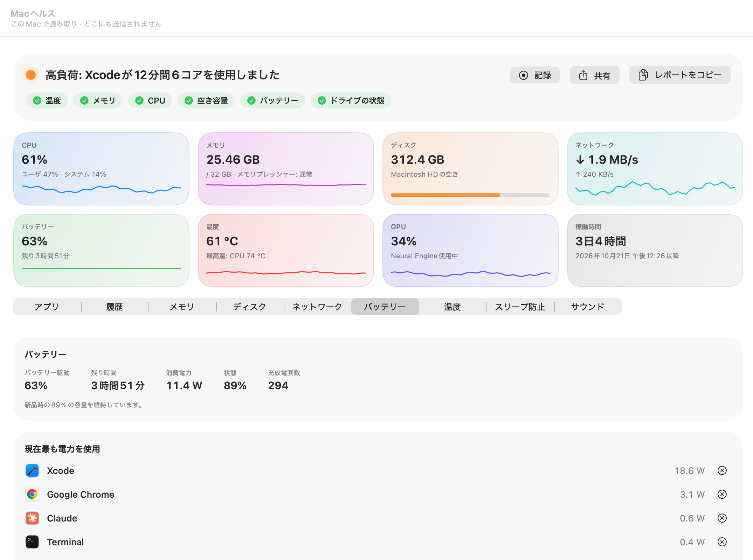Click the Claude app icon
The image size is (753, 560).
point(32,518)
